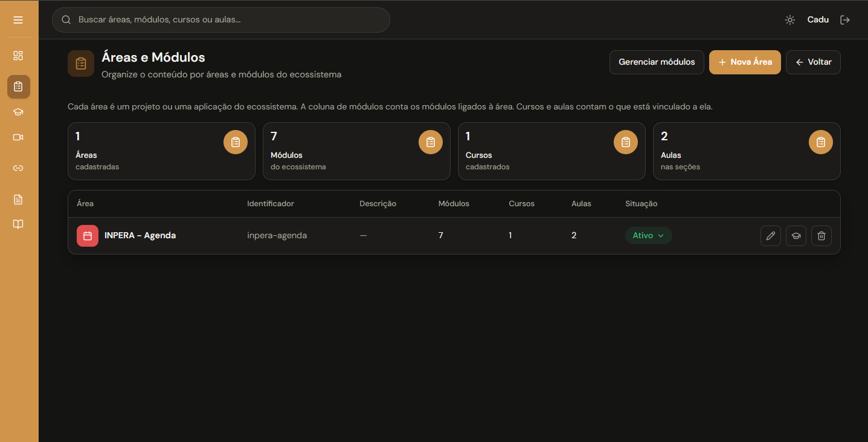
Task: Create a new area with Nova Área
Action: [745, 62]
